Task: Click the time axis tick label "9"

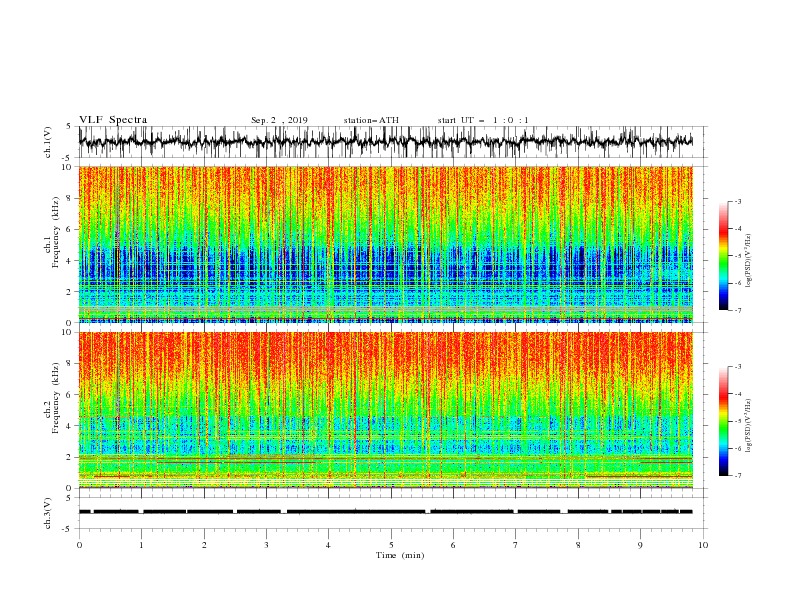Action: click(640, 545)
